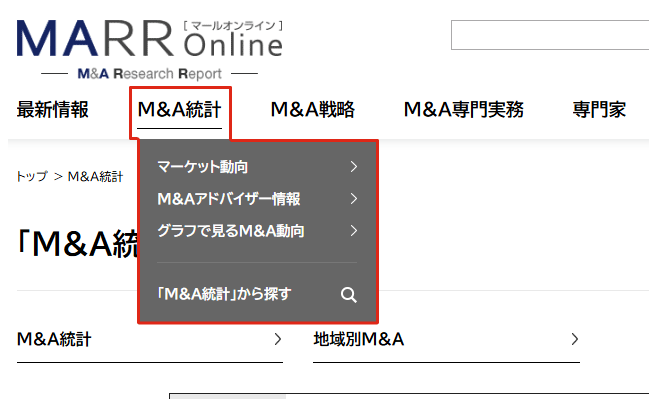Click M&A統計 breadcrumb text
The height and width of the screenshot is (400, 649).
(95, 177)
